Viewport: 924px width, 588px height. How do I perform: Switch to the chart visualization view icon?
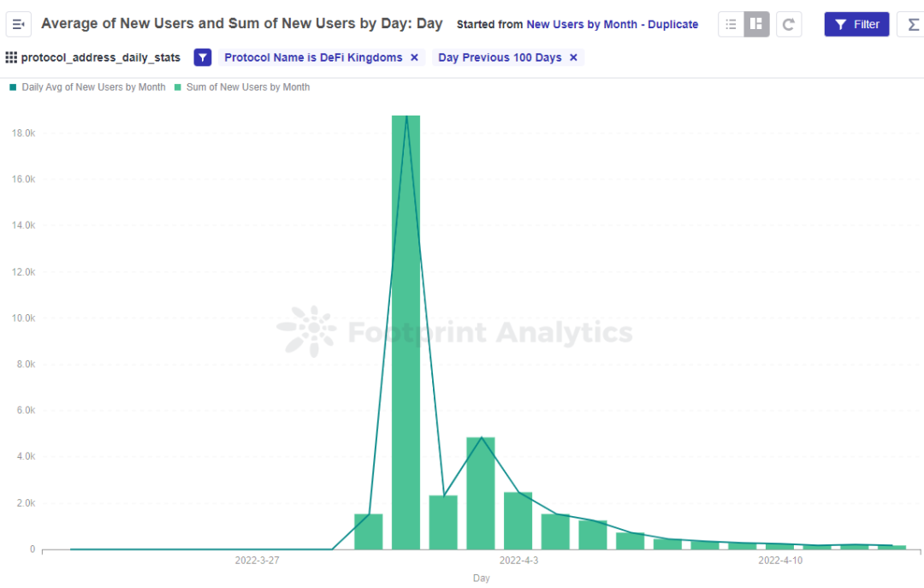pos(756,24)
